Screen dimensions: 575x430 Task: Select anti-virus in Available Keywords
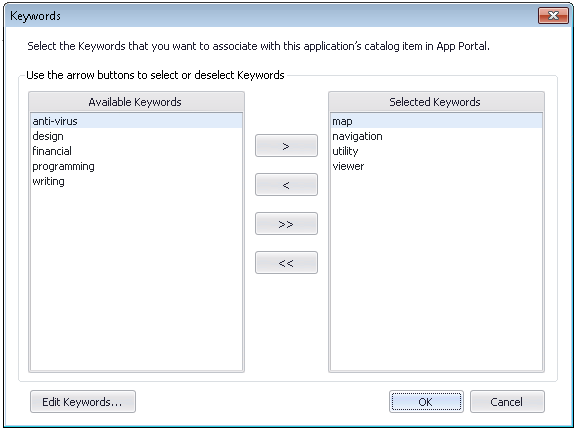point(136,121)
